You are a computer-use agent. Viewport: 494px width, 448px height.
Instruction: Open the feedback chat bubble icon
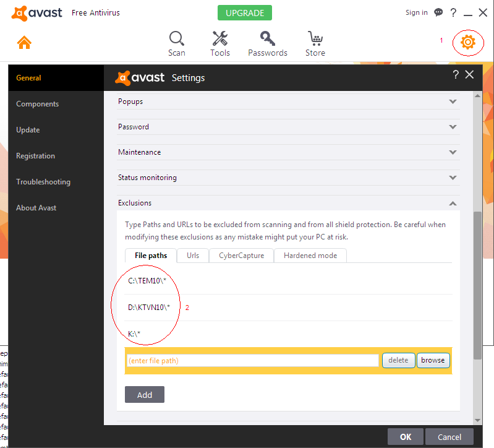coord(438,12)
